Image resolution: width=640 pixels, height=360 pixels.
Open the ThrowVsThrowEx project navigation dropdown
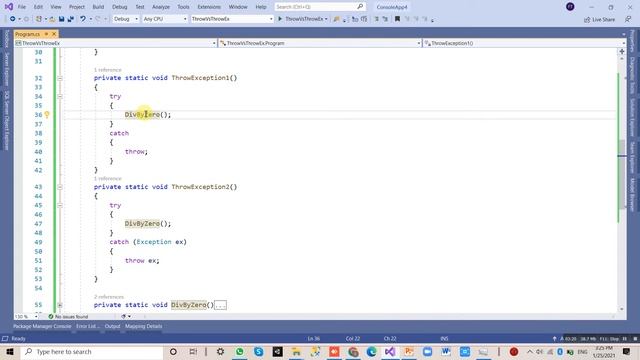click(x=116, y=43)
